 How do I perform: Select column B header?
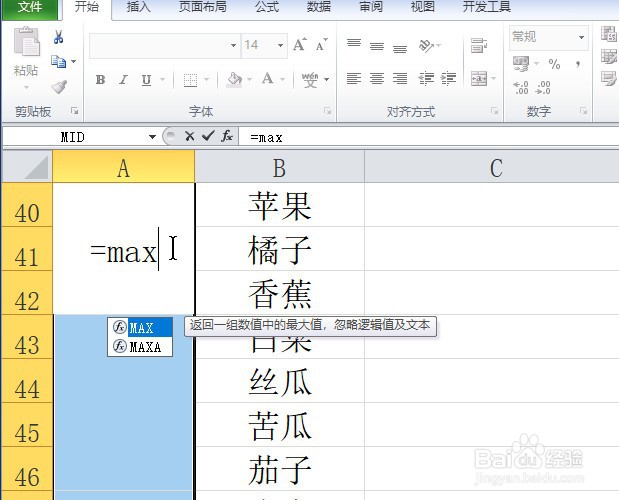[x=279, y=167]
